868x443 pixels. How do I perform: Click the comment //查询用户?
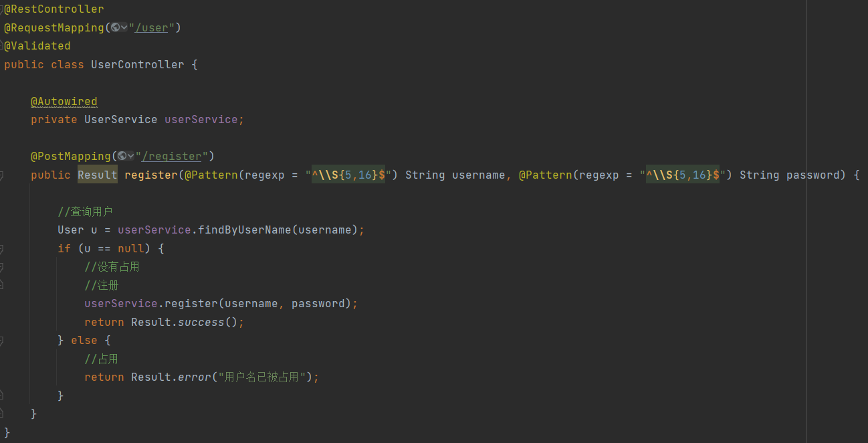85,212
